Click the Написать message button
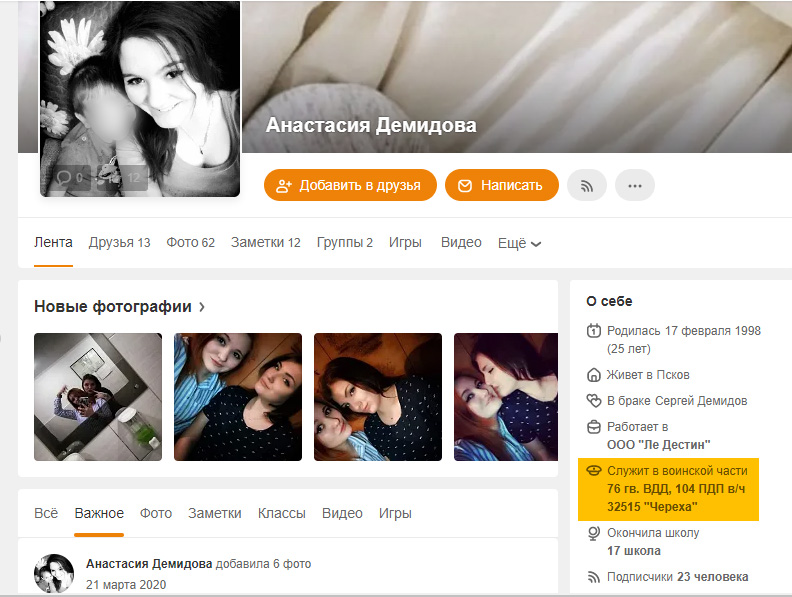Image resolution: width=792 pixels, height=597 pixels. coord(502,185)
